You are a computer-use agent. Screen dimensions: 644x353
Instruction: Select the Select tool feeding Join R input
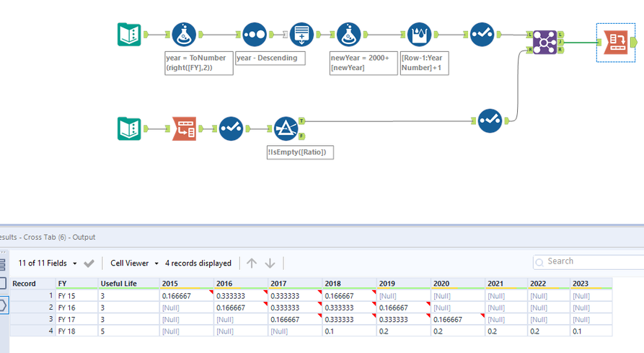coord(490,121)
